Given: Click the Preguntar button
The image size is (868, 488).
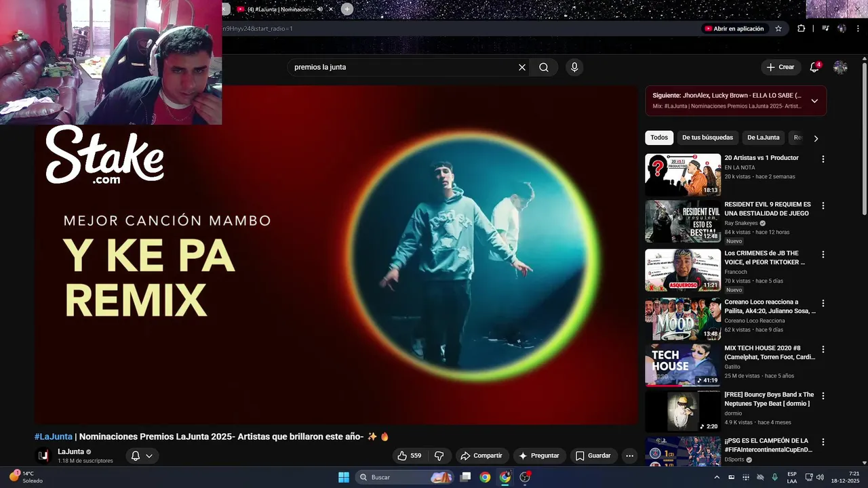Looking at the screenshot, I should tap(540, 455).
